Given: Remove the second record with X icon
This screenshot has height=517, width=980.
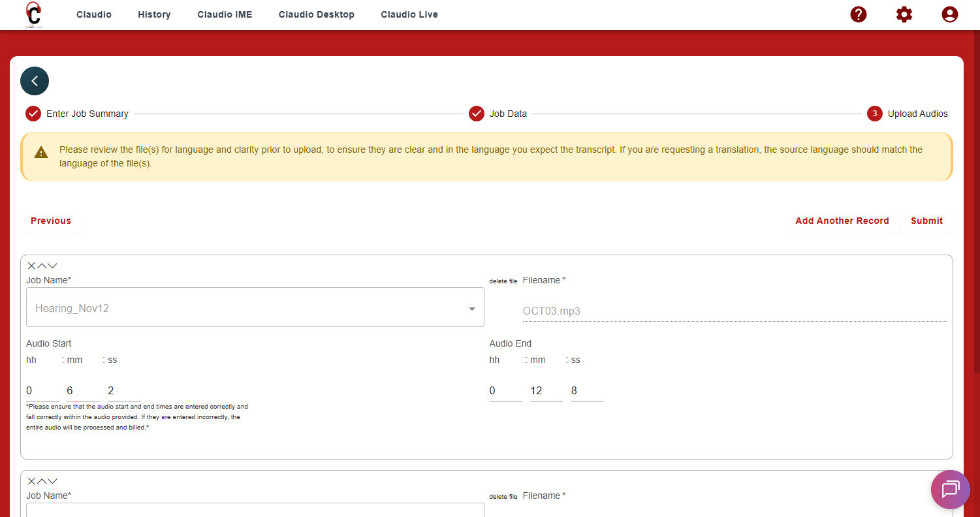Looking at the screenshot, I should pos(31,481).
